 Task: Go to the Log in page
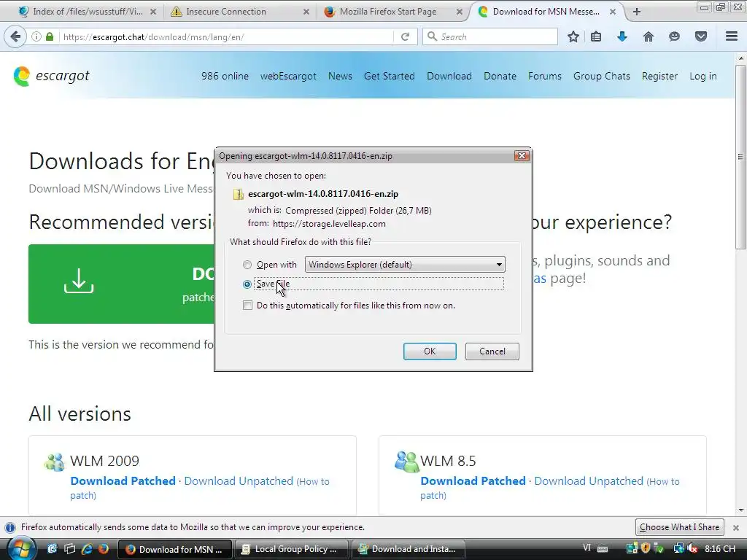(x=703, y=76)
